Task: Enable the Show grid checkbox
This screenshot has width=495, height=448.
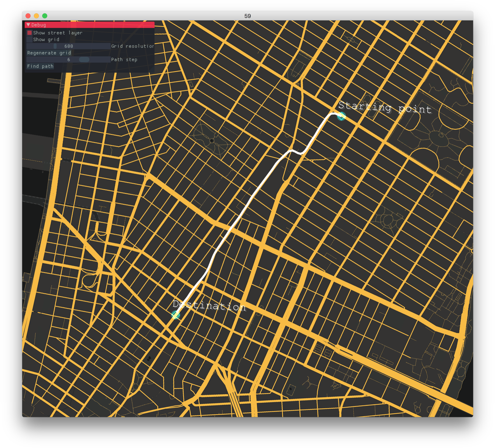Action: pos(30,40)
